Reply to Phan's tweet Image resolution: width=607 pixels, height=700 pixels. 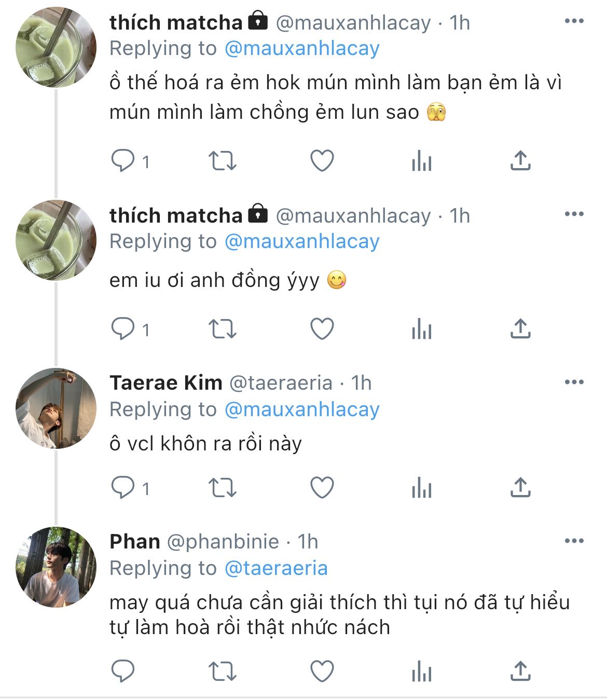coord(123,671)
